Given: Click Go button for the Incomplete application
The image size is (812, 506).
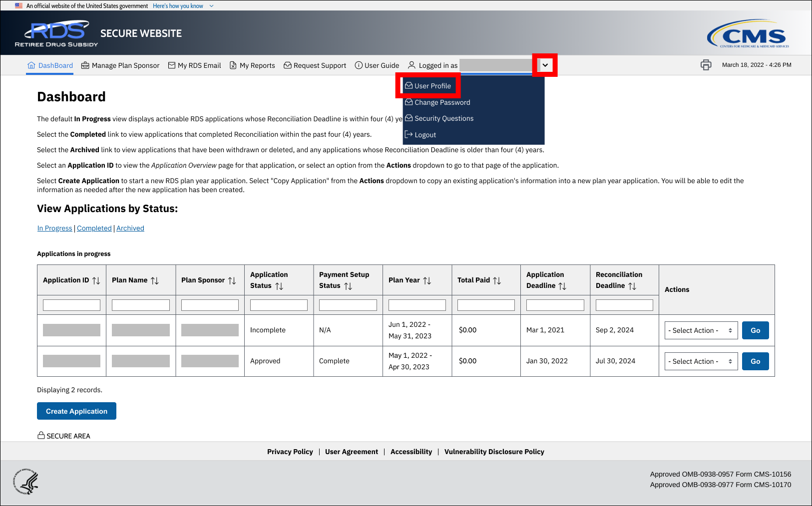Looking at the screenshot, I should coord(755,330).
